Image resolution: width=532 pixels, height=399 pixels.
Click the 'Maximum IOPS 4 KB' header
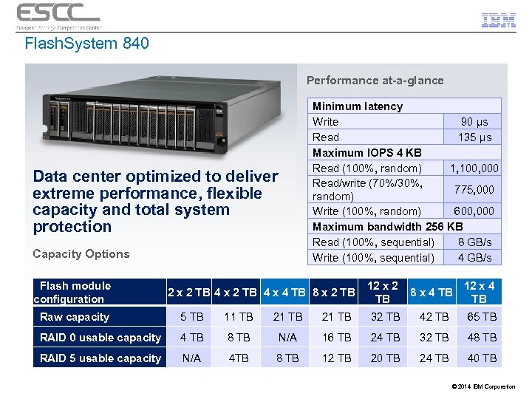[404, 153]
